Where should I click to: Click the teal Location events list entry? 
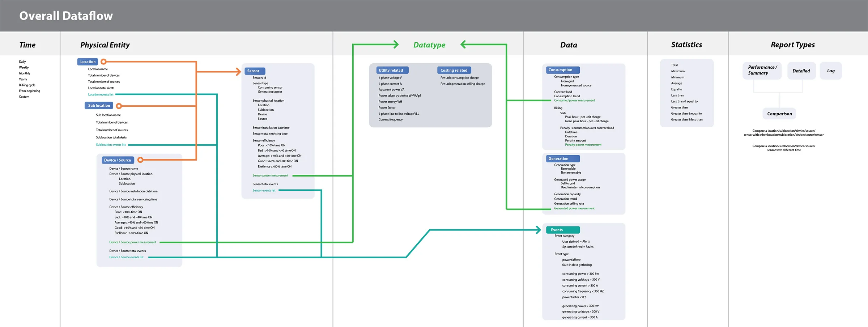[101, 94]
